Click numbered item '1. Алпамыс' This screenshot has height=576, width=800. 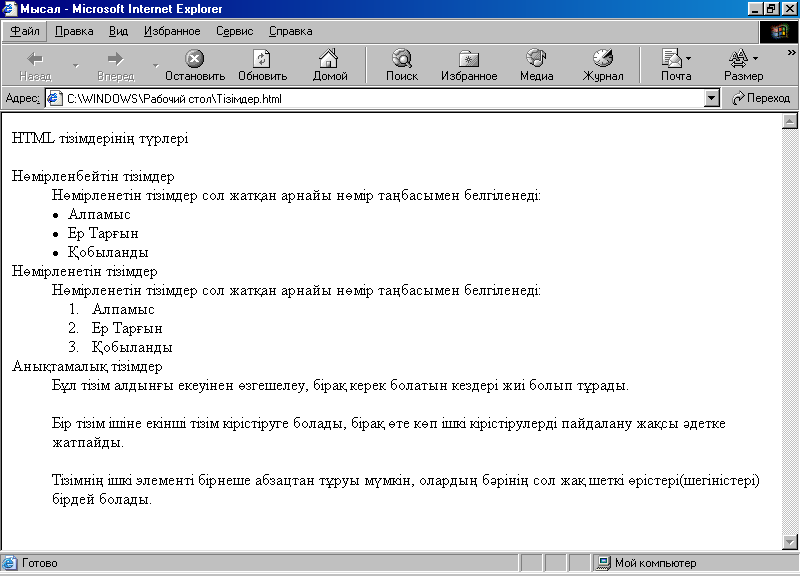click(x=111, y=309)
